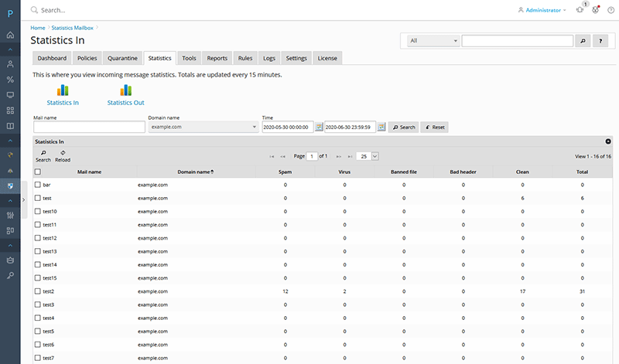Open the Domain name example.com dropdown
This screenshot has width=619, height=364.
pyautogui.click(x=203, y=127)
